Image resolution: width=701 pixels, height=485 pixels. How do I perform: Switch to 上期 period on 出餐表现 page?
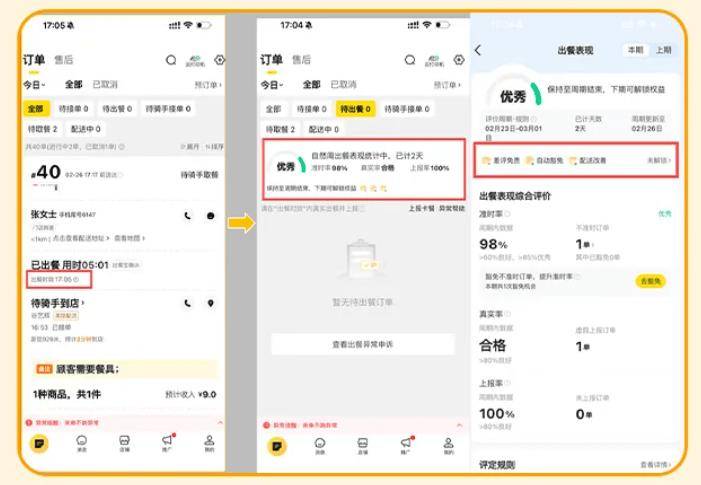(x=663, y=50)
